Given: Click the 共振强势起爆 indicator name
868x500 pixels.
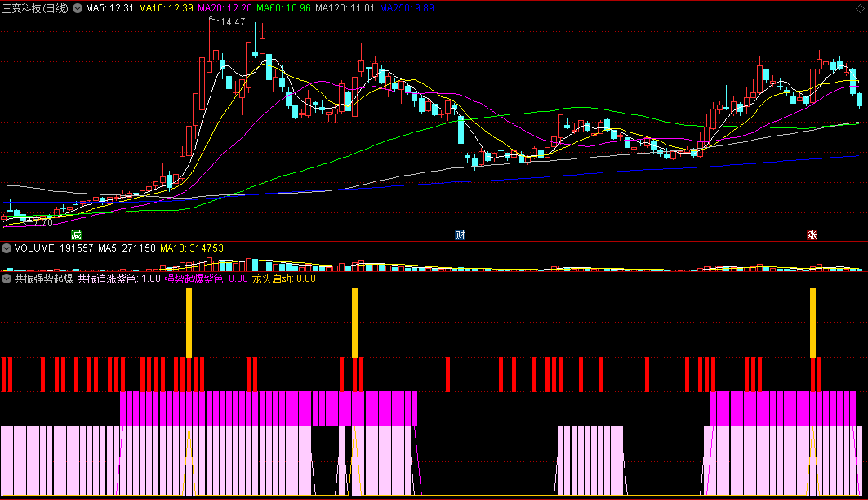Looking at the screenshot, I should click(x=44, y=279).
